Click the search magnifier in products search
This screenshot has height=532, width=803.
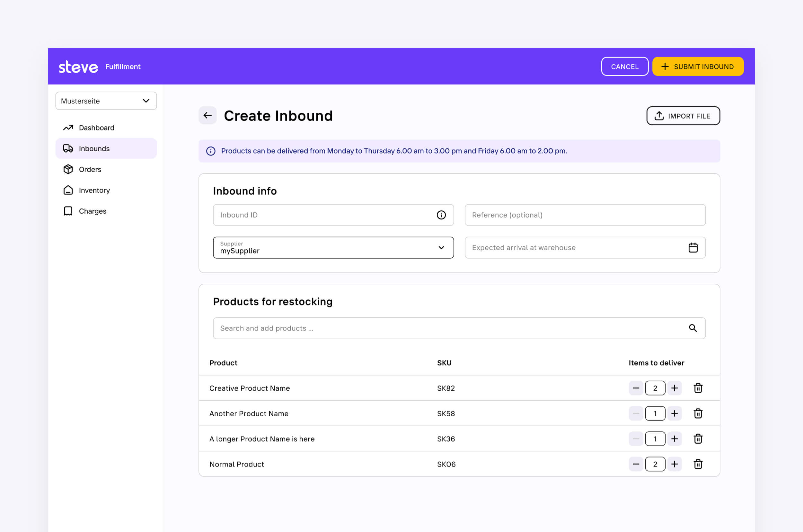click(693, 328)
